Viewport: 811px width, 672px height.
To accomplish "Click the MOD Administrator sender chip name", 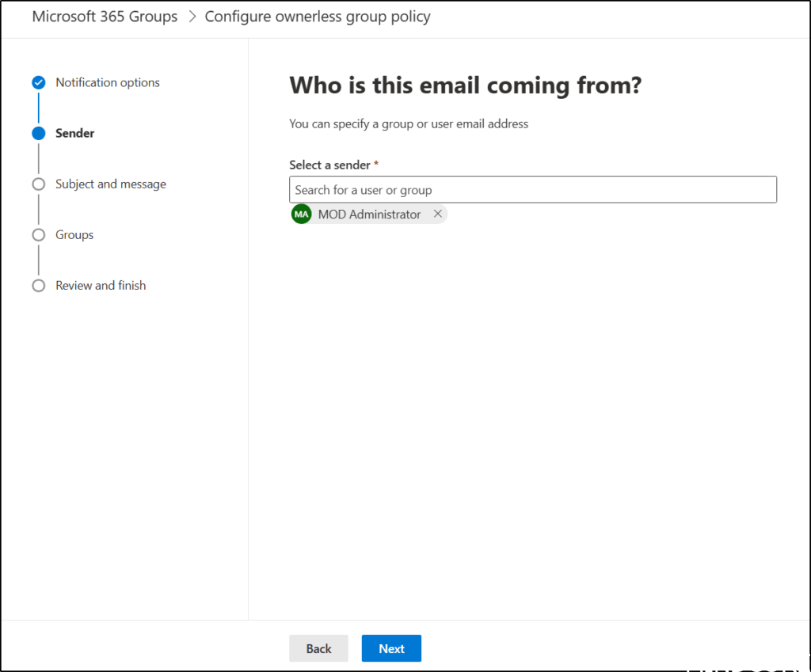I will click(x=369, y=215).
